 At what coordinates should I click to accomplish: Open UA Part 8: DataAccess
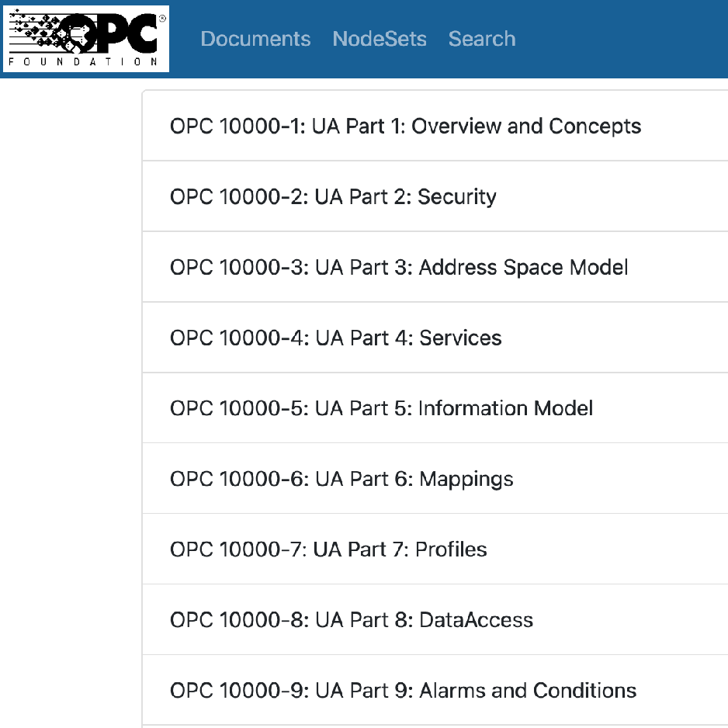click(352, 621)
